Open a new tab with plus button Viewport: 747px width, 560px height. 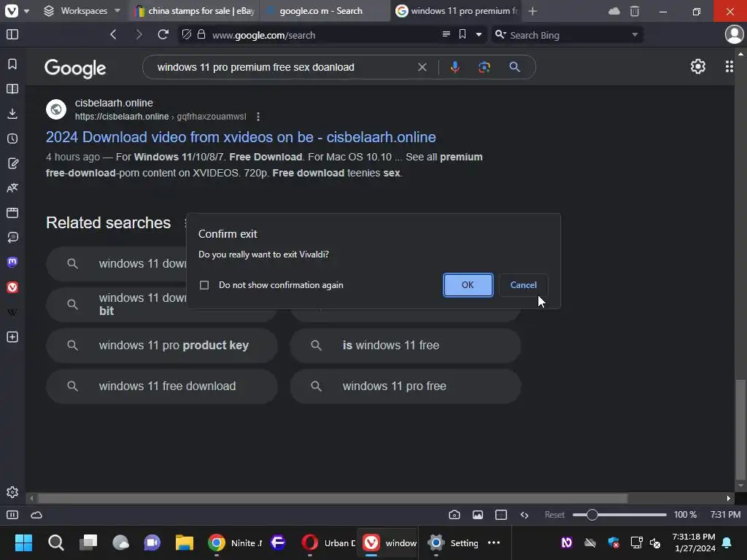tap(533, 11)
